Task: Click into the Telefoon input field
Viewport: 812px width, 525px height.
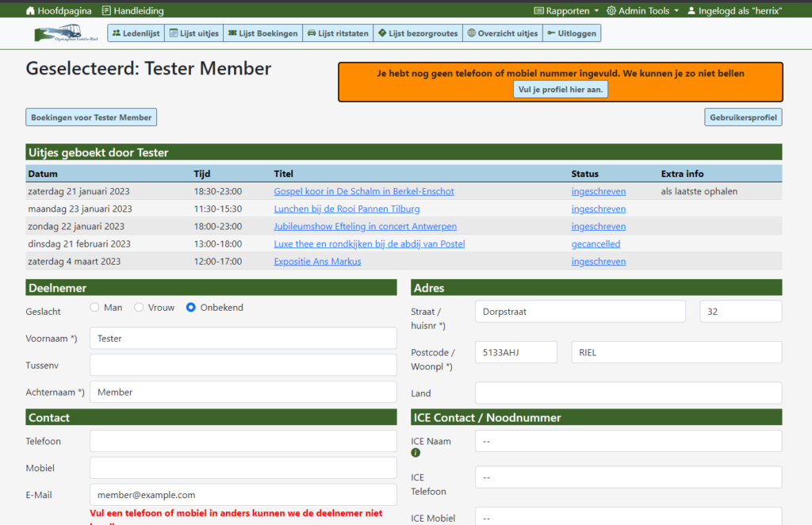Action: pyautogui.click(x=243, y=441)
